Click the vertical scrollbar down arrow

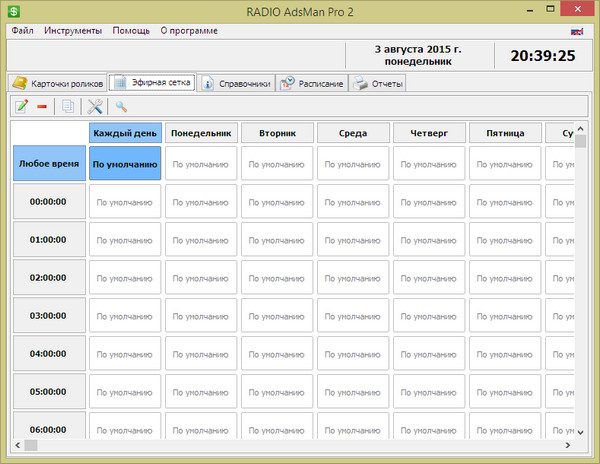(581, 431)
